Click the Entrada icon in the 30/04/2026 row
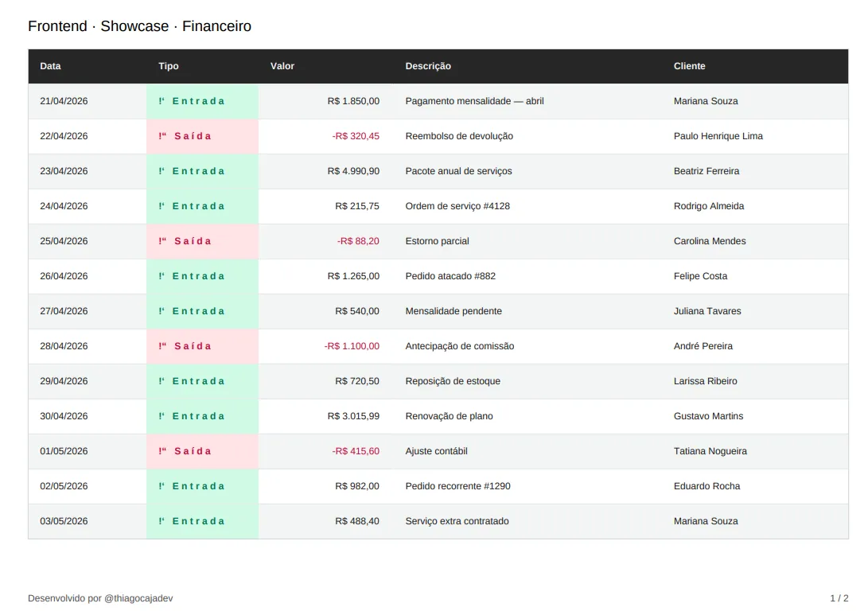868x611 pixels. click(x=162, y=416)
